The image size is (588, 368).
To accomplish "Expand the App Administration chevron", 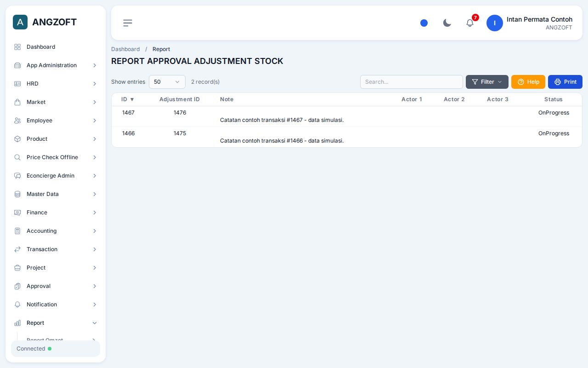I will 95,65.
